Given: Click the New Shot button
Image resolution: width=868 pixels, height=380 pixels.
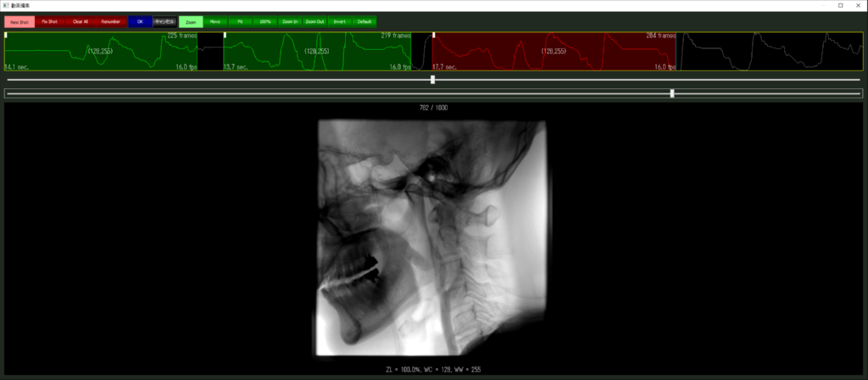Looking at the screenshot, I should 19,21.
